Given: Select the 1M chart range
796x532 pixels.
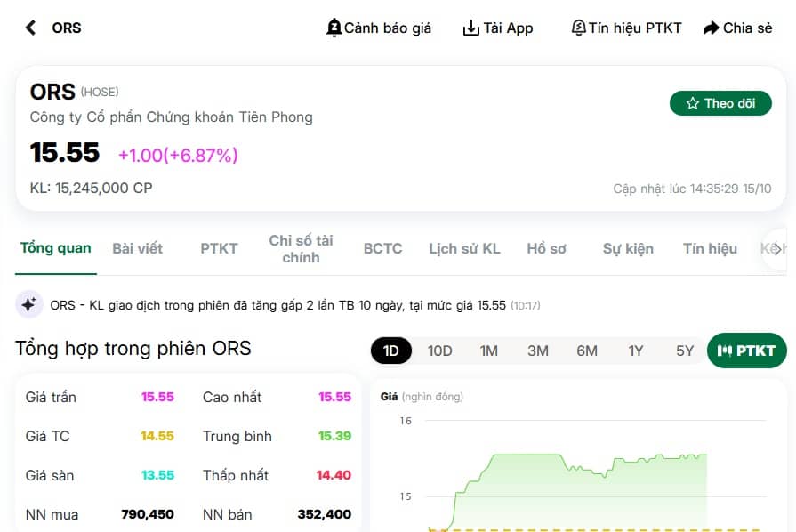Looking at the screenshot, I should [489, 351].
